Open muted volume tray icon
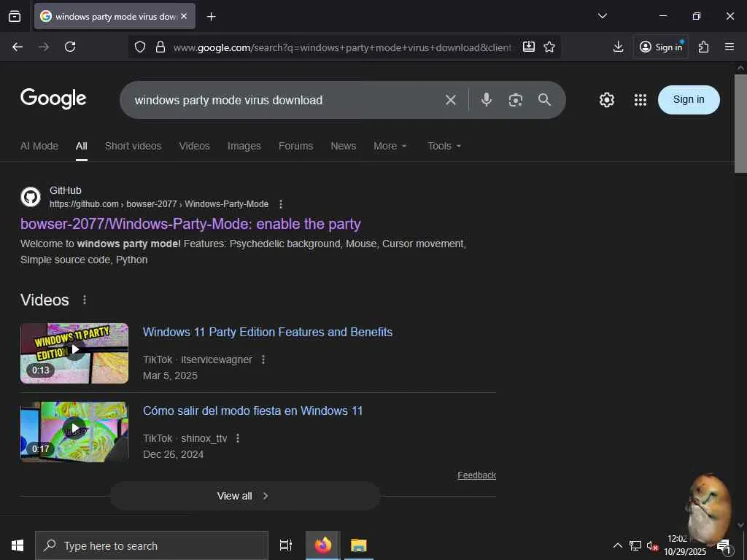This screenshot has height=560, width=747. click(652, 545)
